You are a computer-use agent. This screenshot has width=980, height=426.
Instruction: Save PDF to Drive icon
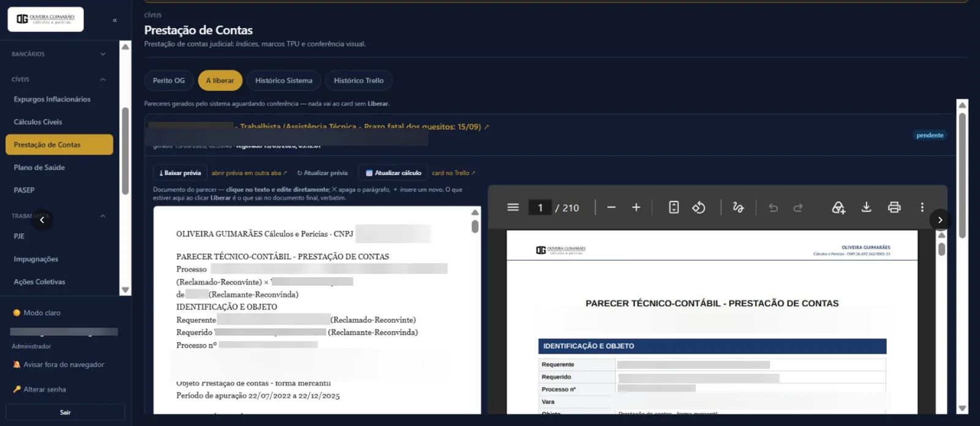pyautogui.click(x=839, y=207)
